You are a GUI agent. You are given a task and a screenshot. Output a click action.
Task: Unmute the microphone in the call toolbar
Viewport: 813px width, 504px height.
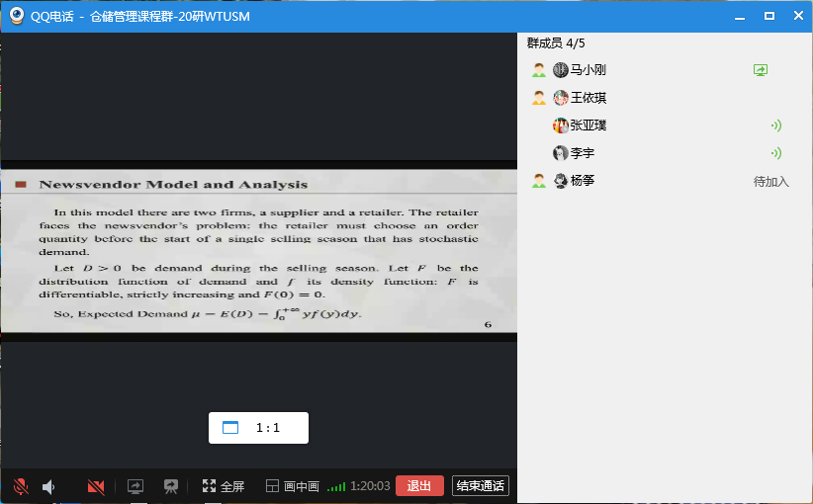point(20,486)
